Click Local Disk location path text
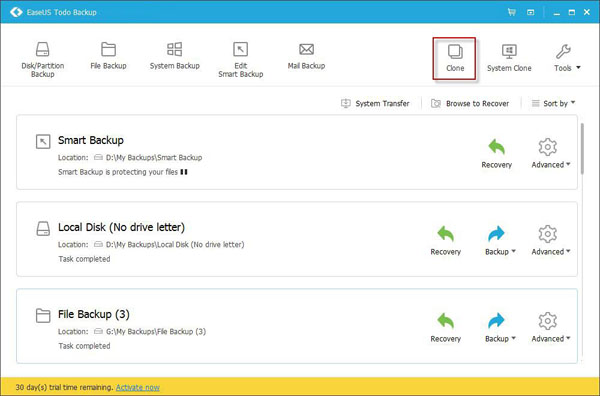The image size is (600, 396). pyautogui.click(x=175, y=244)
